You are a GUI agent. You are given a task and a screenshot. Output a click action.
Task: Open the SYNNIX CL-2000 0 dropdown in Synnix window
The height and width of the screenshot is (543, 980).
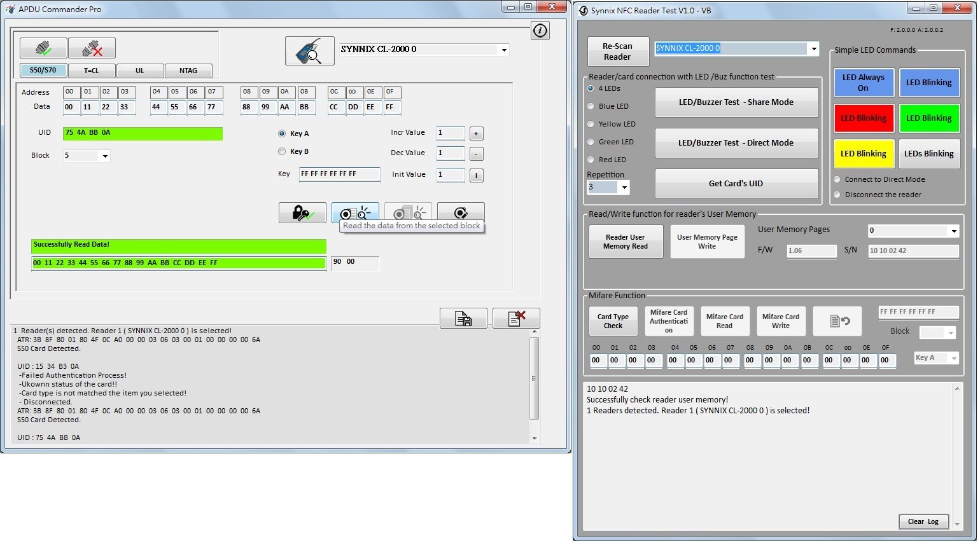click(813, 48)
